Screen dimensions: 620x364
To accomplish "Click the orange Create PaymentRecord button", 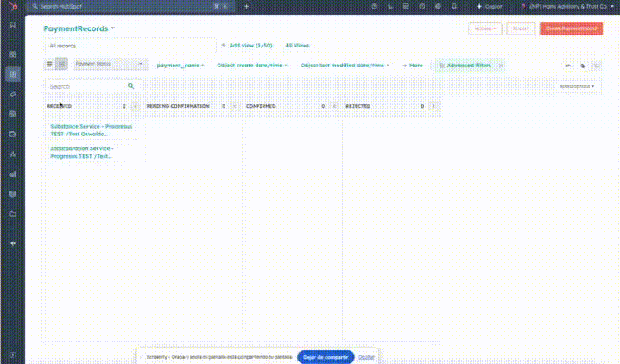I will click(571, 28).
